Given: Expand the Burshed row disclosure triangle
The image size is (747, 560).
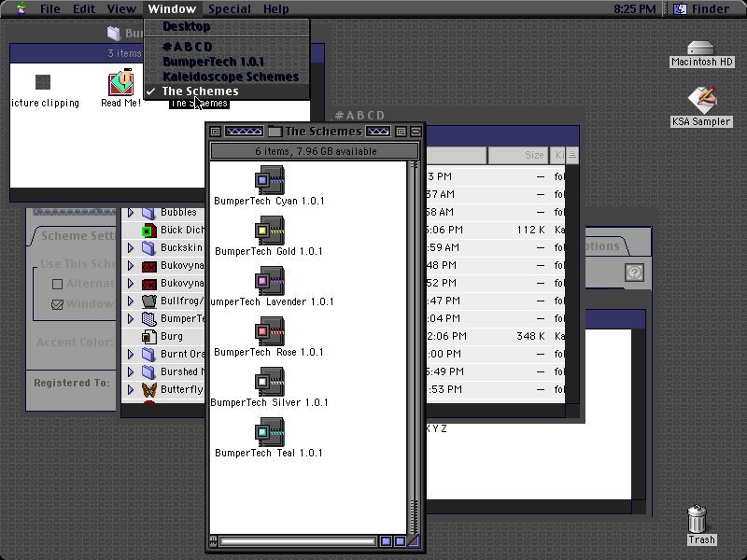Looking at the screenshot, I should click(x=131, y=371).
